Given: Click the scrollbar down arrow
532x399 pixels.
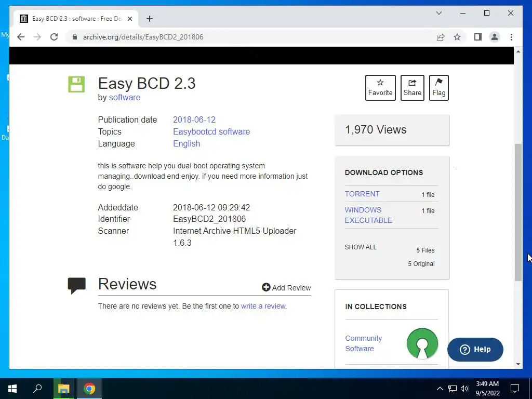Looking at the screenshot, I should (518, 364).
